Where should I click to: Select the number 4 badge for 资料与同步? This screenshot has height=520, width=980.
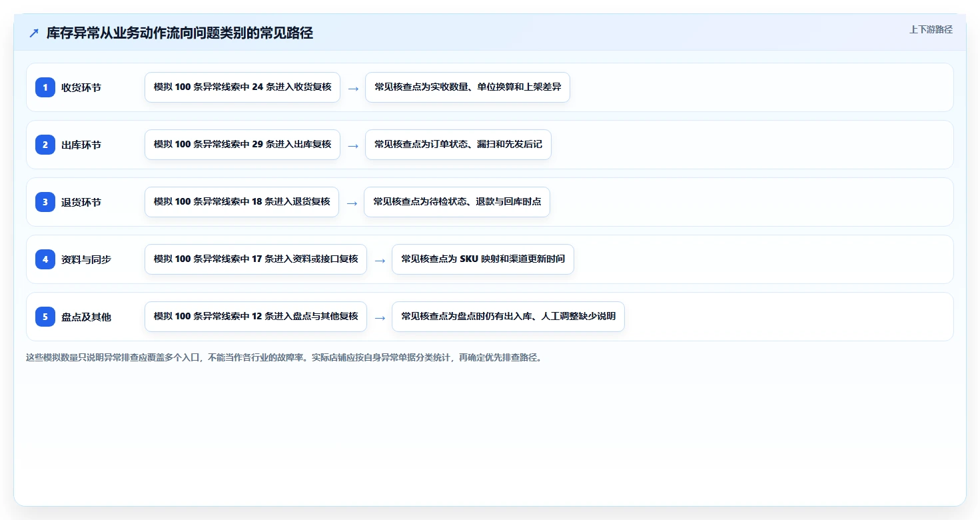point(45,259)
